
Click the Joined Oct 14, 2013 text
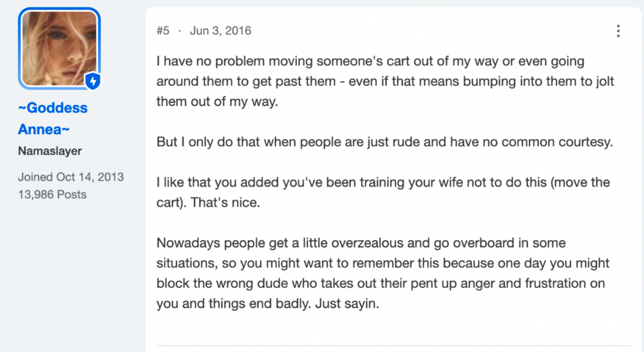[71, 177]
